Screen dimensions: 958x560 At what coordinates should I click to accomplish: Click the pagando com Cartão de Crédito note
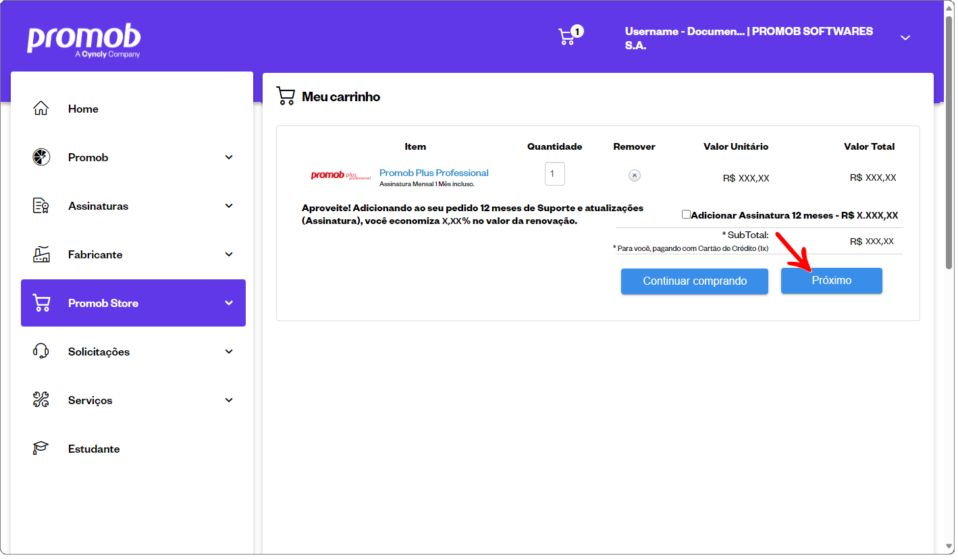[x=691, y=248]
